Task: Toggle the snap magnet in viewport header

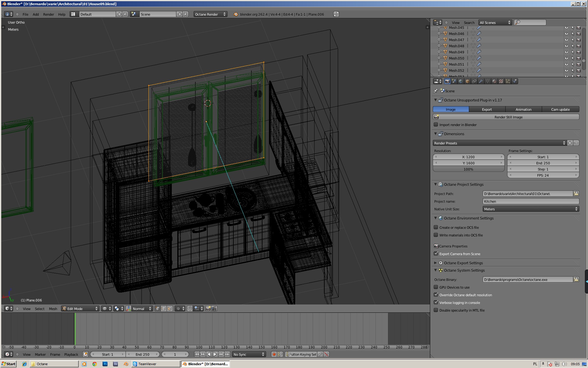Action: (190, 309)
